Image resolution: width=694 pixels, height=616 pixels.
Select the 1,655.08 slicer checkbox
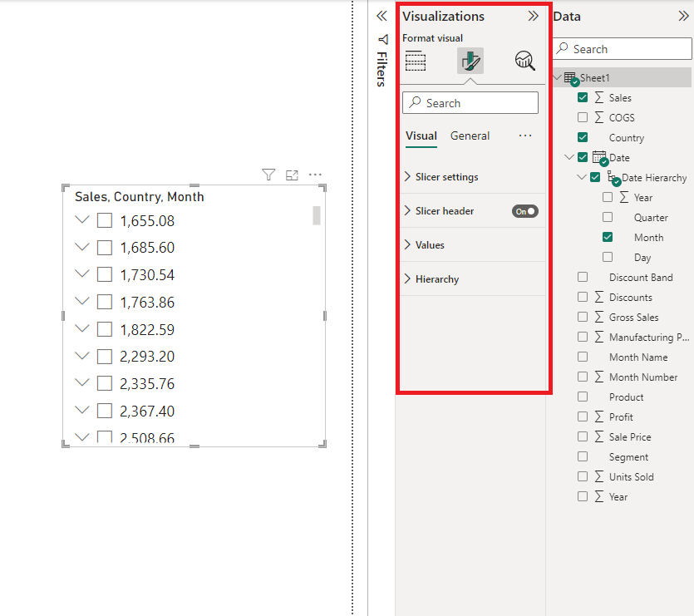(105, 220)
